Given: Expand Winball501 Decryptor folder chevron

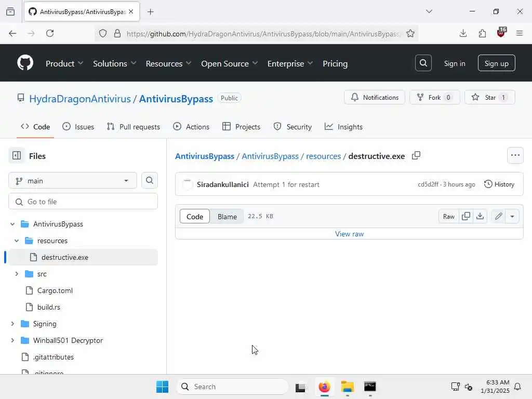Looking at the screenshot, I should [x=12, y=340].
